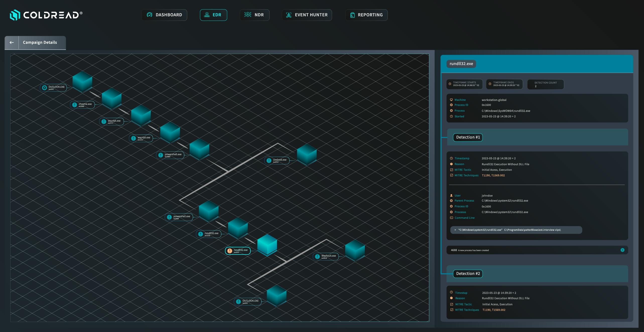Click the alert icon on conhost.exe label

269,160
